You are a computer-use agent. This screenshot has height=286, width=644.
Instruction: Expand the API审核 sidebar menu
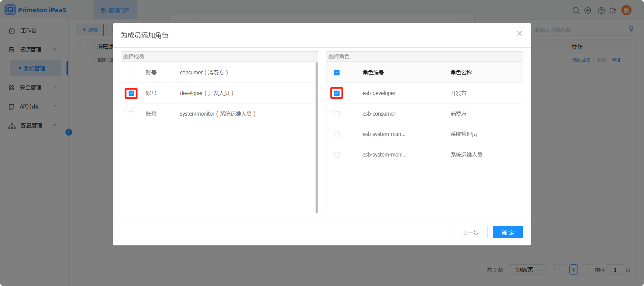click(x=32, y=106)
